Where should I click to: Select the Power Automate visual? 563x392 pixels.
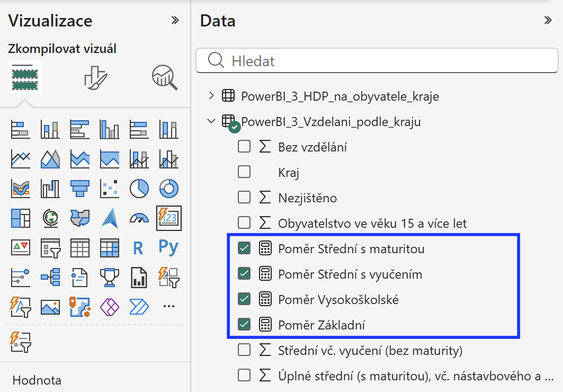(139, 307)
